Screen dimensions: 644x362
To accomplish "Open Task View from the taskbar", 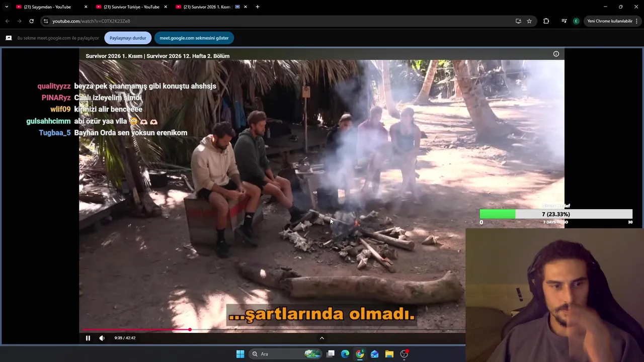I will pyautogui.click(x=331, y=354).
